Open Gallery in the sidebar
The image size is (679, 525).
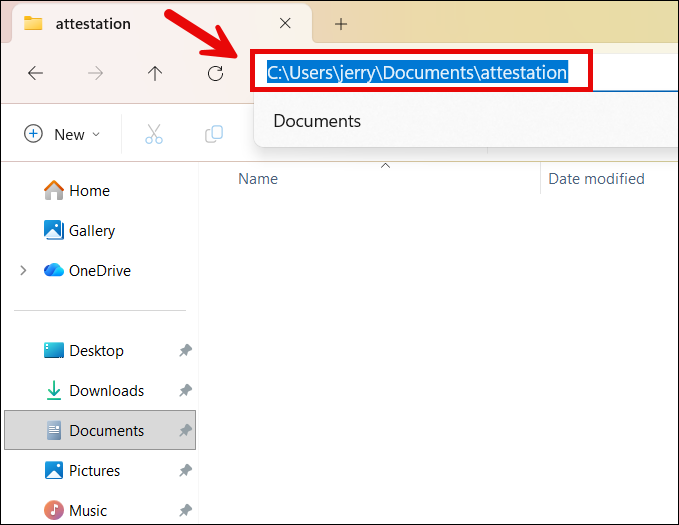[x=91, y=231]
